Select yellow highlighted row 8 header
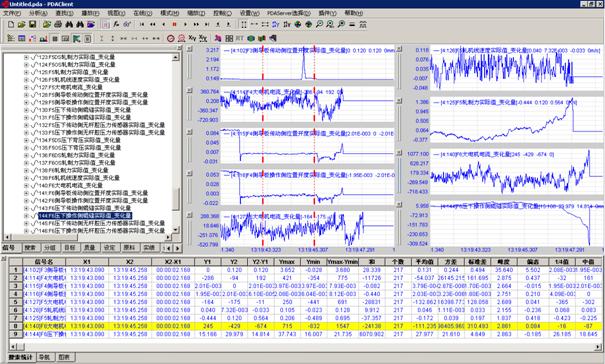Screen dimensions: 605x364 coord(16,326)
